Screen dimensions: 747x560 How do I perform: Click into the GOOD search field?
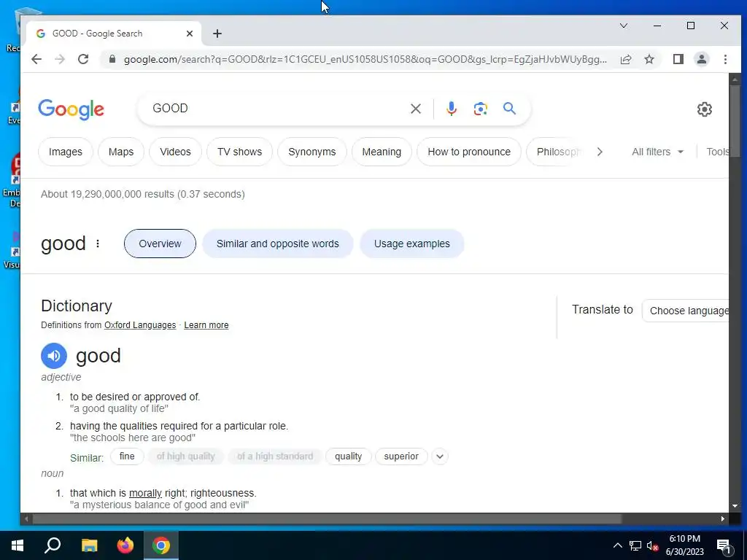click(276, 109)
